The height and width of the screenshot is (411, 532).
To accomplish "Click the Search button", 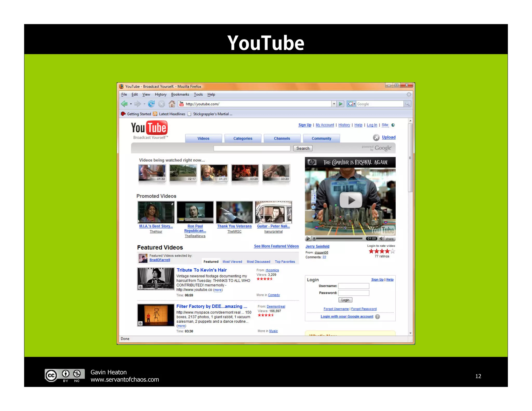I will (x=303, y=148).
